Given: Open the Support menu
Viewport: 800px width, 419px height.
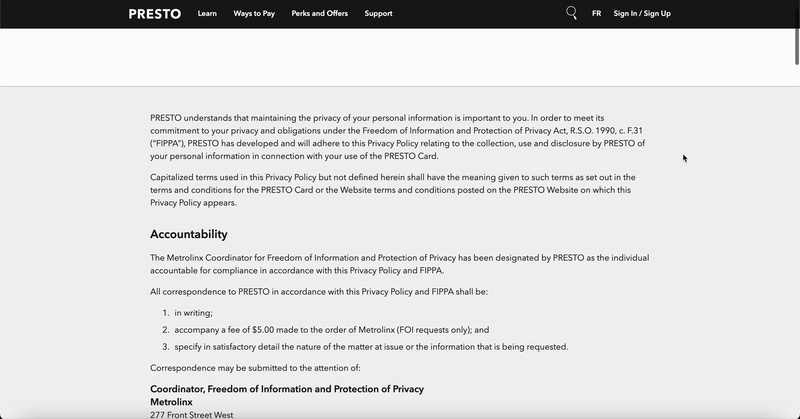Looking at the screenshot, I should pos(379,14).
